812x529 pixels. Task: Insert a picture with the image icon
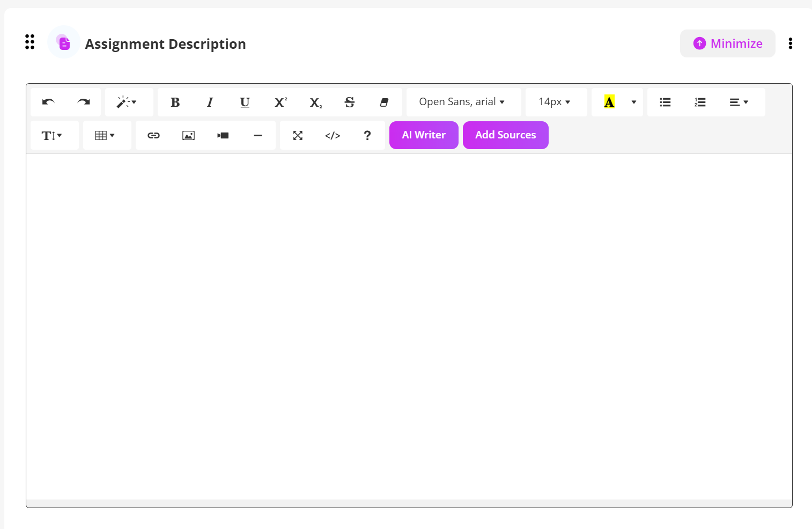pos(188,135)
